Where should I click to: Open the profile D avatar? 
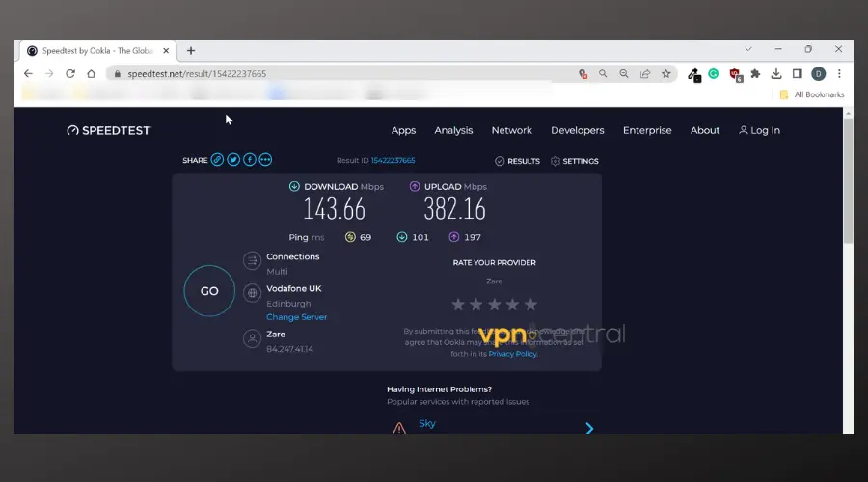pos(819,73)
